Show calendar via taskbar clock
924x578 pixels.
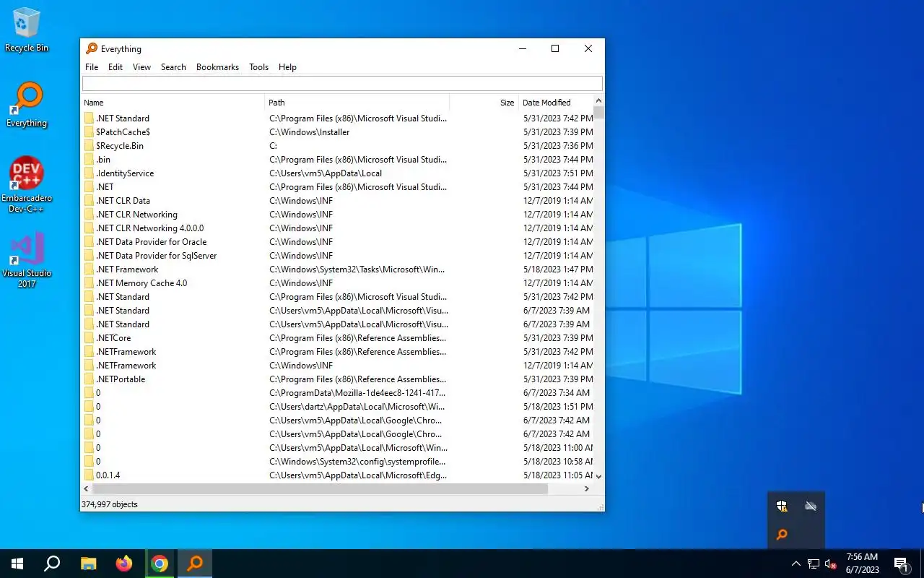click(863, 564)
